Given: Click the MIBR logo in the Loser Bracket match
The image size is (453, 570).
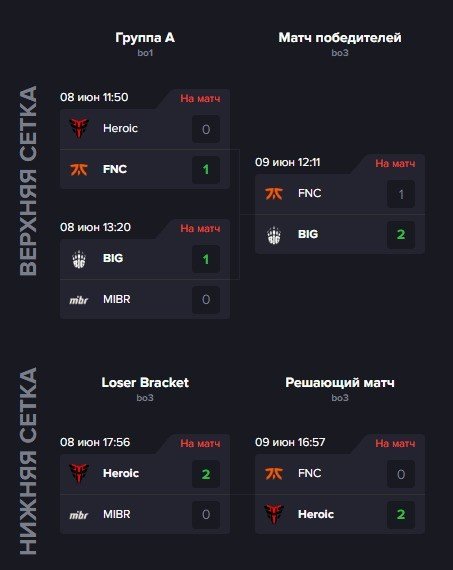Looking at the screenshot, I should 79,515.
